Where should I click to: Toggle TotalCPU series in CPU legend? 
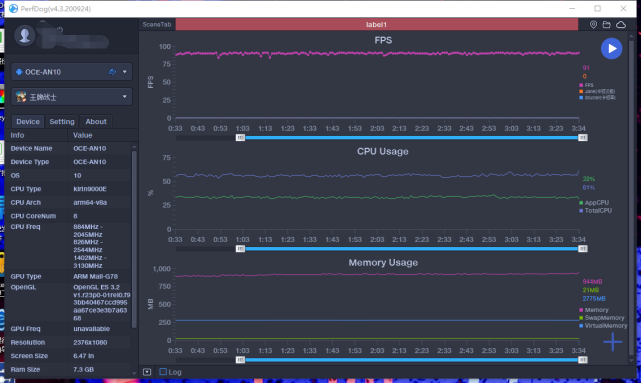click(x=596, y=211)
